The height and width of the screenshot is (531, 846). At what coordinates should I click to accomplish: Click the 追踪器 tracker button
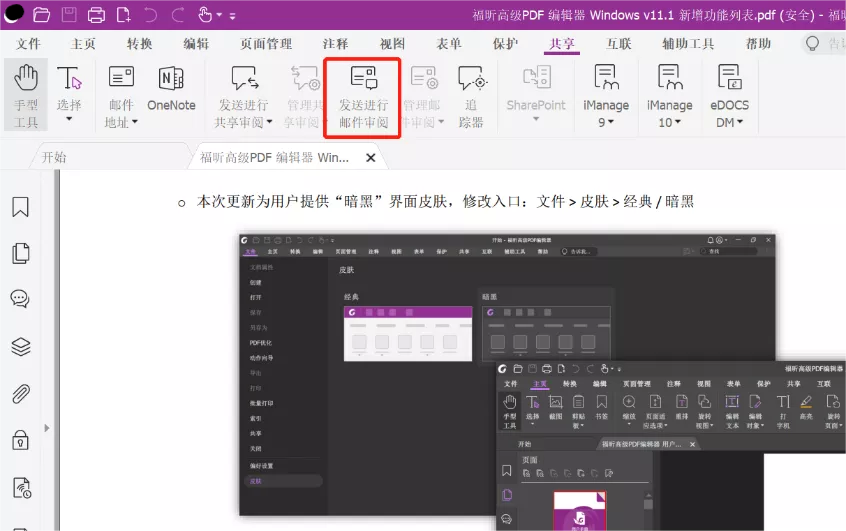471,96
